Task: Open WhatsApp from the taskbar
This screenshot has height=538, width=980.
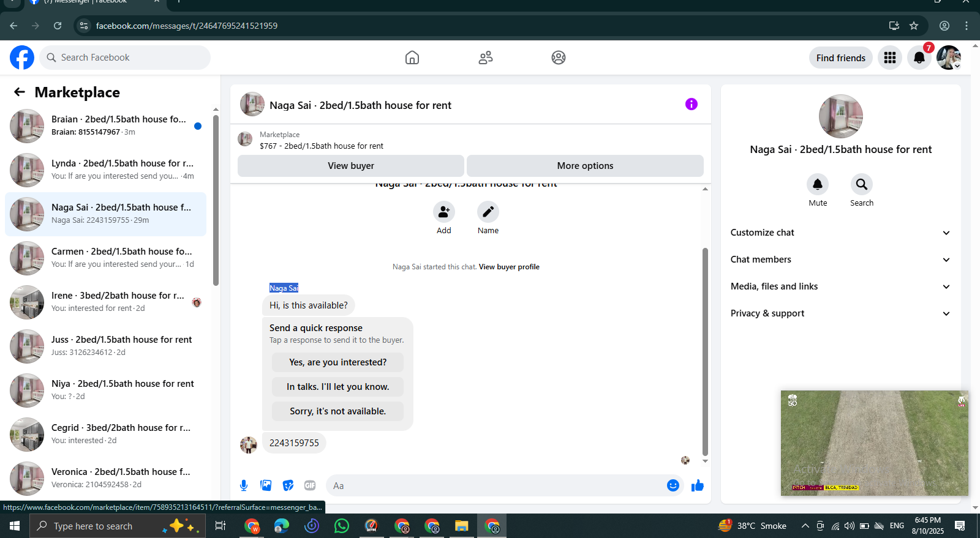Action: (342, 526)
